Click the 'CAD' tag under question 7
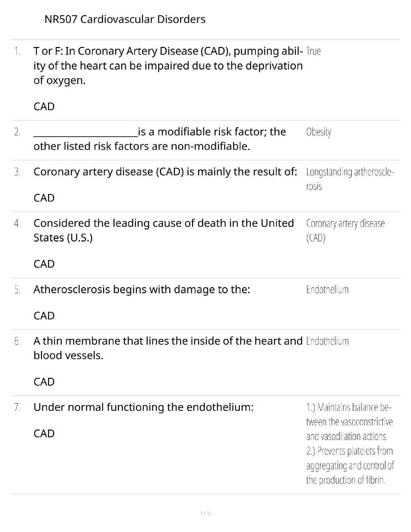Image resolution: width=411 pixels, height=532 pixels. pyautogui.click(x=44, y=433)
